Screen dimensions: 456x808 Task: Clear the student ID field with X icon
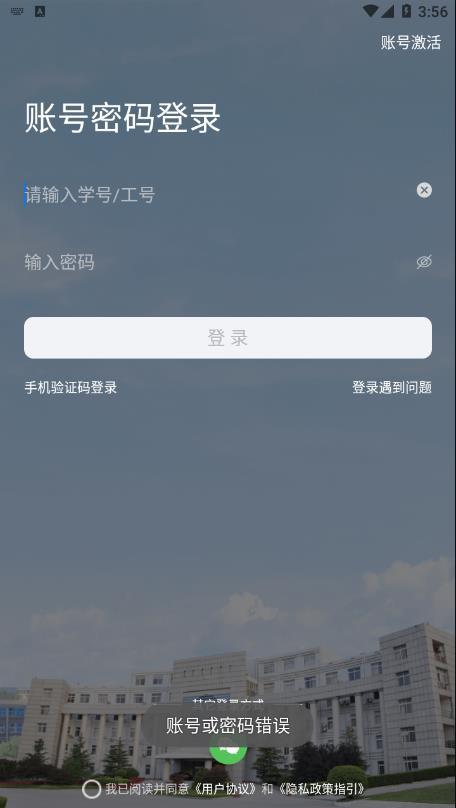(424, 190)
